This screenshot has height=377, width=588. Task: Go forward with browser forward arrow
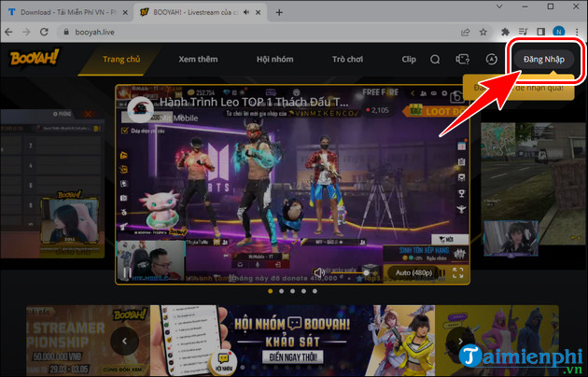click(26, 33)
